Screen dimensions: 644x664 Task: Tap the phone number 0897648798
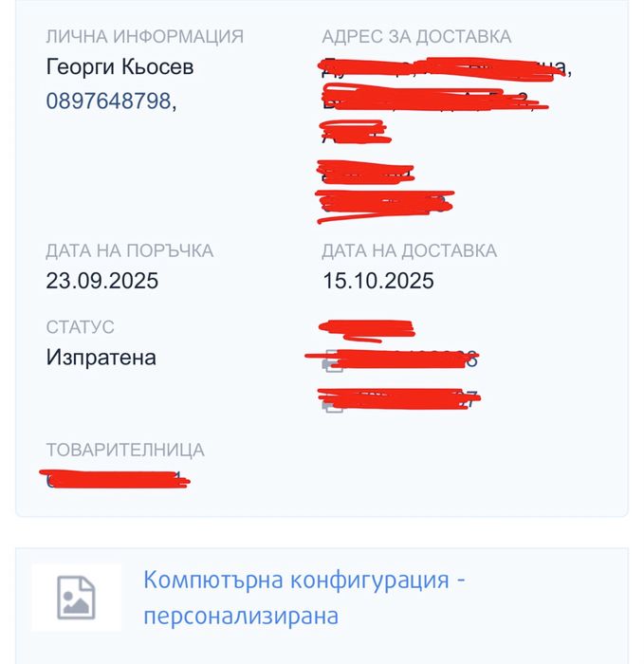tap(109, 101)
